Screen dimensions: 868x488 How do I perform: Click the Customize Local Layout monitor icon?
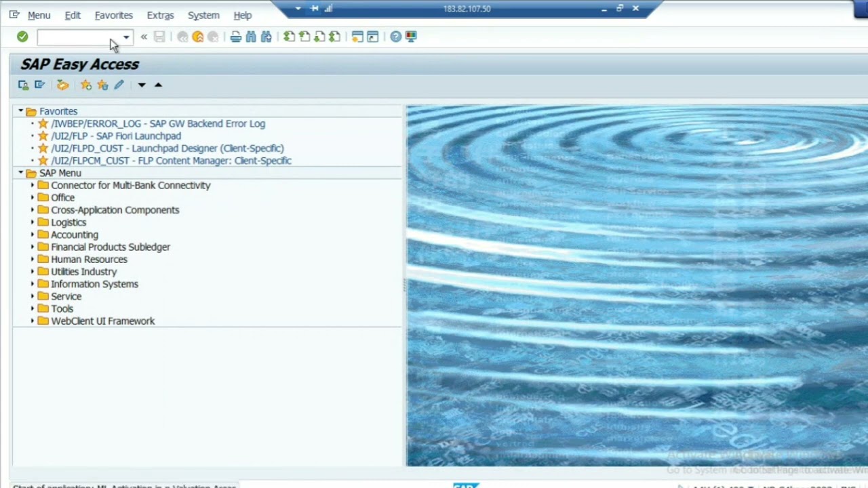click(x=411, y=37)
